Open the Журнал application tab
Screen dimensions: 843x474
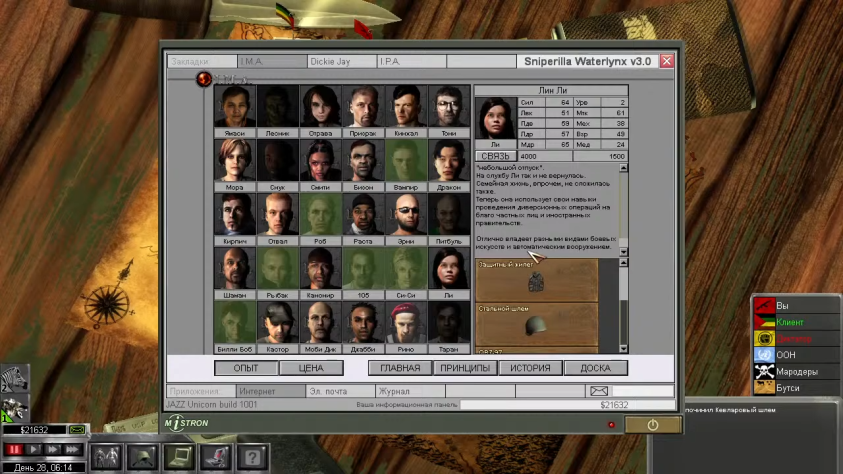click(411, 391)
